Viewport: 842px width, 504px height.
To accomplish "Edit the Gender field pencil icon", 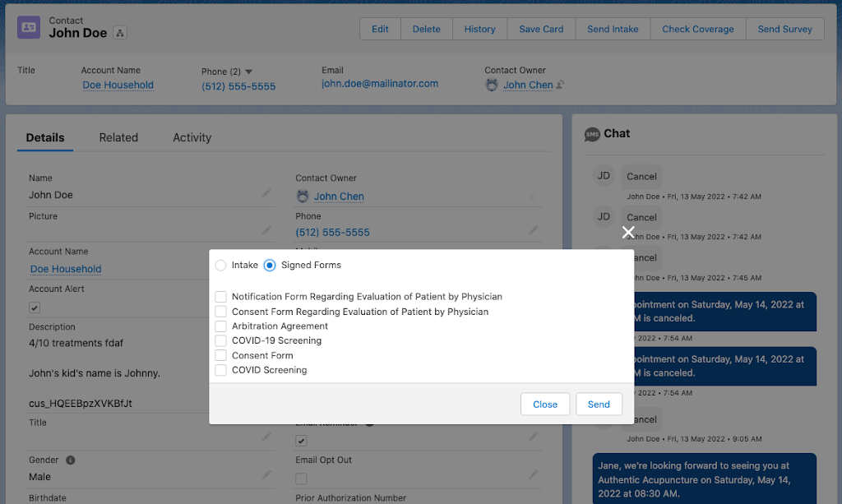I will tap(266, 474).
